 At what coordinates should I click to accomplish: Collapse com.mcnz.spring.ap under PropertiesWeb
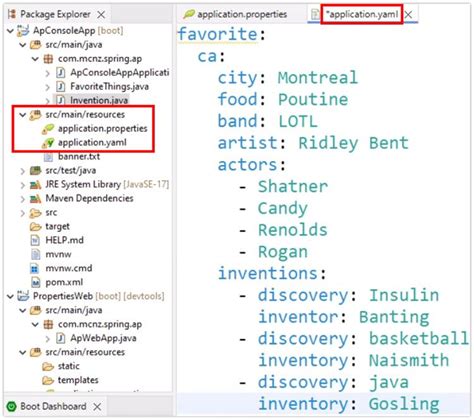35,325
